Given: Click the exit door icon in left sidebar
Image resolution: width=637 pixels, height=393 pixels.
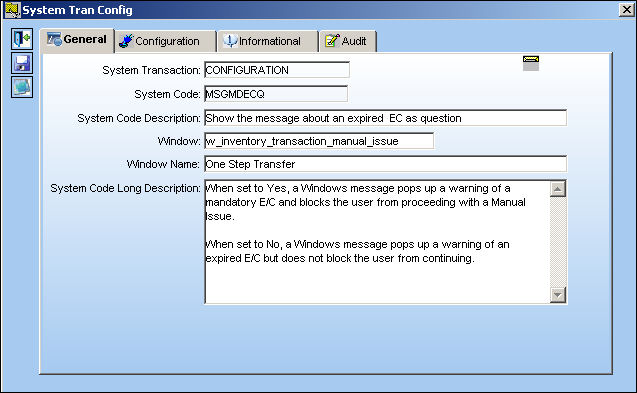Looking at the screenshot, I should tap(22, 39).
